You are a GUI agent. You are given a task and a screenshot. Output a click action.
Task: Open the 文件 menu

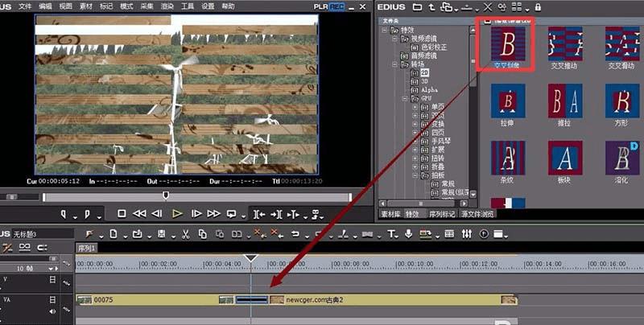[x=25, y=6]
